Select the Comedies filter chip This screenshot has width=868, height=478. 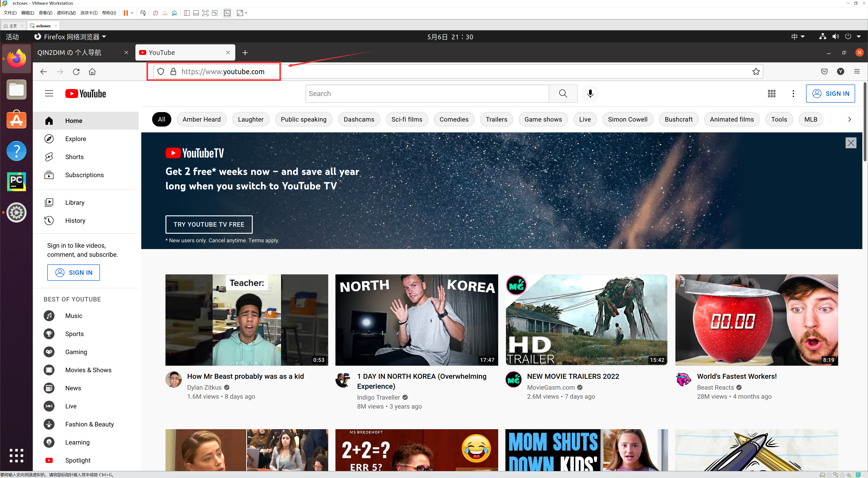click(x=454, y=119)
